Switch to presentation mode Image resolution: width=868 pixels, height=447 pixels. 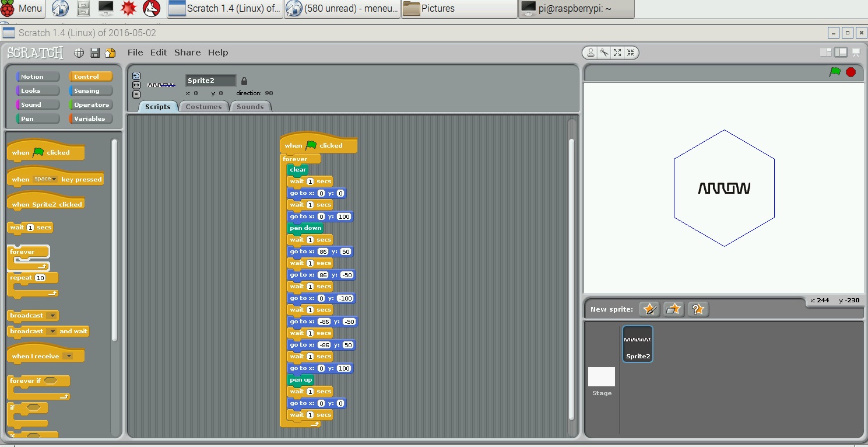coord(856,53)
